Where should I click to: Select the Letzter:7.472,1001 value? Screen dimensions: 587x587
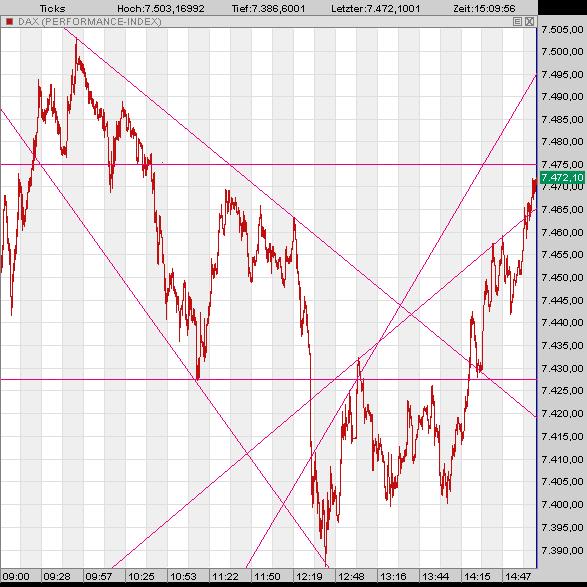point(375,8)
